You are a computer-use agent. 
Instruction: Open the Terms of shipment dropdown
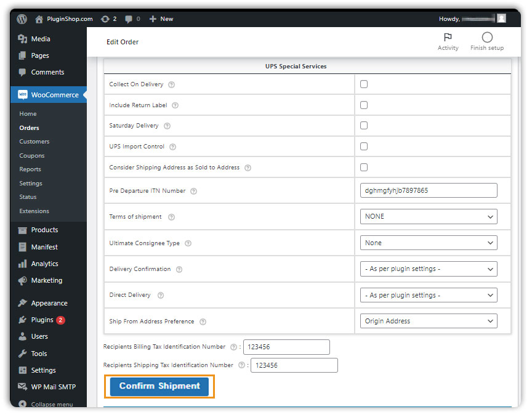429,216
